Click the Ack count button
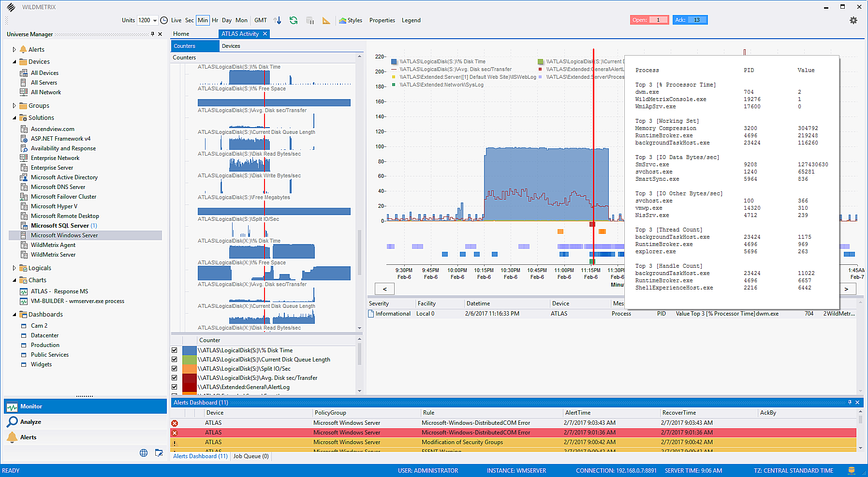The image size is (868, 477). point(690,19)
